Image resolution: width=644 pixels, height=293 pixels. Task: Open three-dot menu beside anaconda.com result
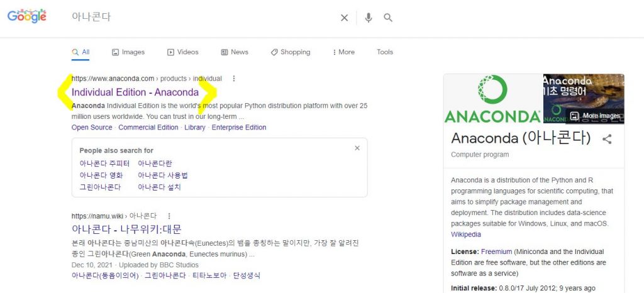pyautogui.click(x=234, y=79)
